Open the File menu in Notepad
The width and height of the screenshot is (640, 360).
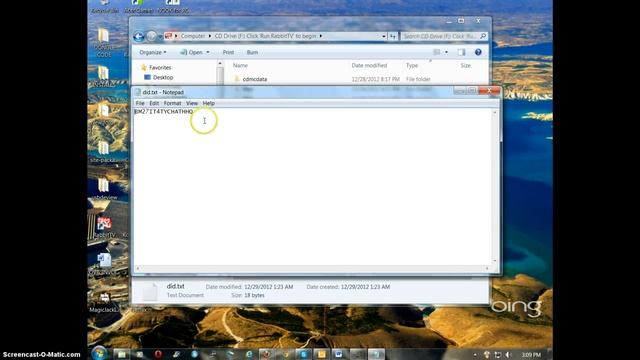point(140,103)
